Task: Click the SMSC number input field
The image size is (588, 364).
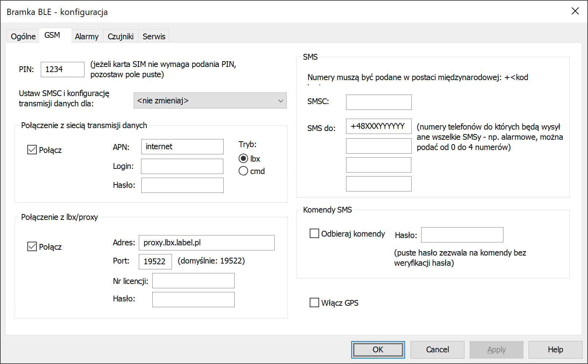Action: pos(379,102)
